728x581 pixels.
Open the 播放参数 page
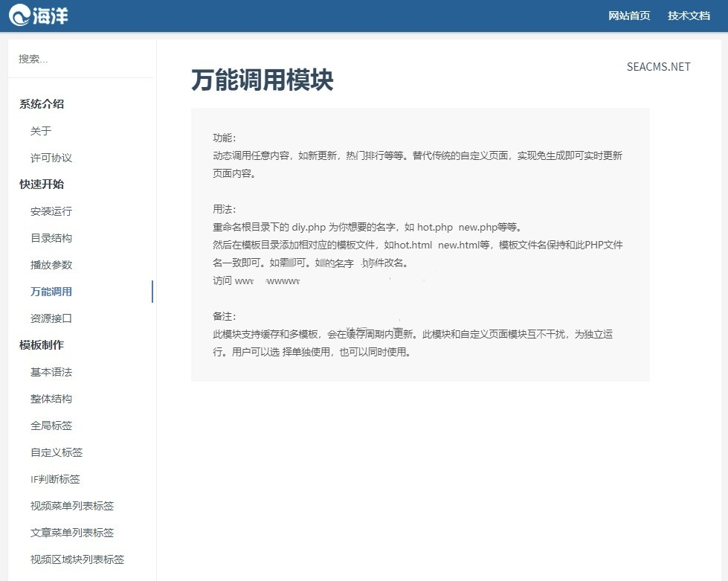[x=51, y=265]
